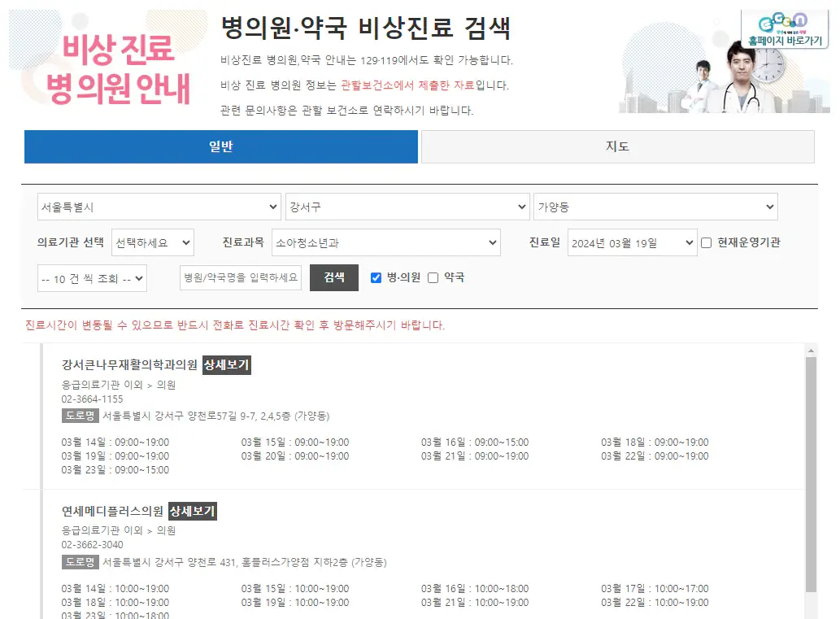Enable the 현재운영기관 checkbox

706,242
